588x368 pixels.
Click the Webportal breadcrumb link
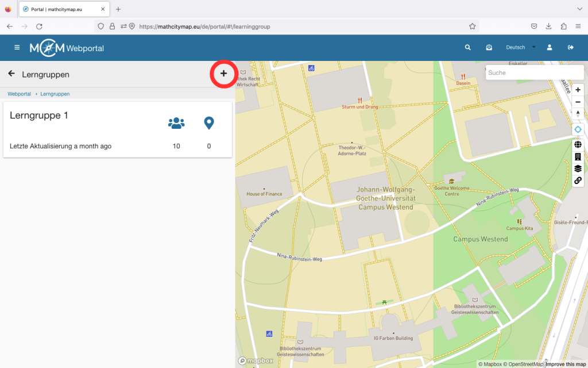click(x=19, y=94)
